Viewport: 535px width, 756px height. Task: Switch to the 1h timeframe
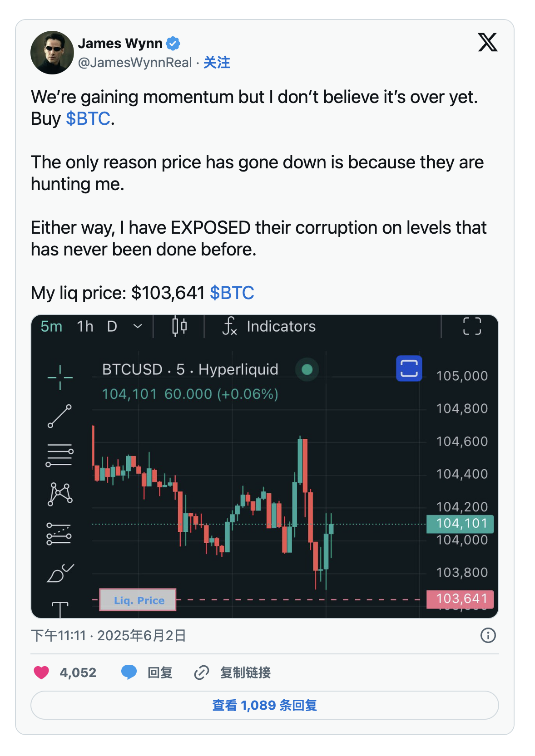point(85,326)
